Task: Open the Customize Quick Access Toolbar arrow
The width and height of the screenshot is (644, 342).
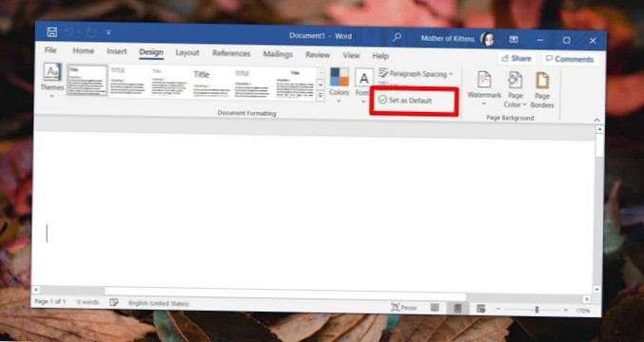Action: coord(108,32)
